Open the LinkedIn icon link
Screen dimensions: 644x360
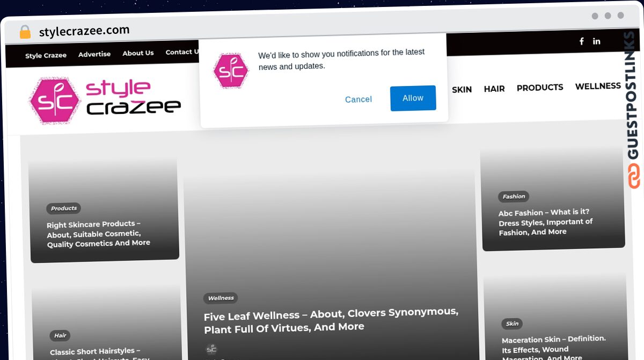point(596,41)
